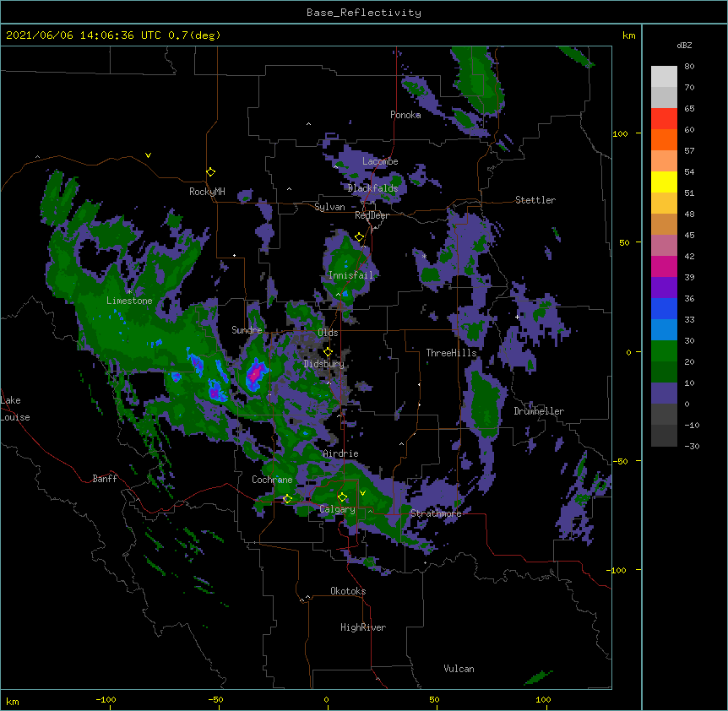728x711 pixels.
Task: Click the dBZ legend heading
Action: [684, 45]
